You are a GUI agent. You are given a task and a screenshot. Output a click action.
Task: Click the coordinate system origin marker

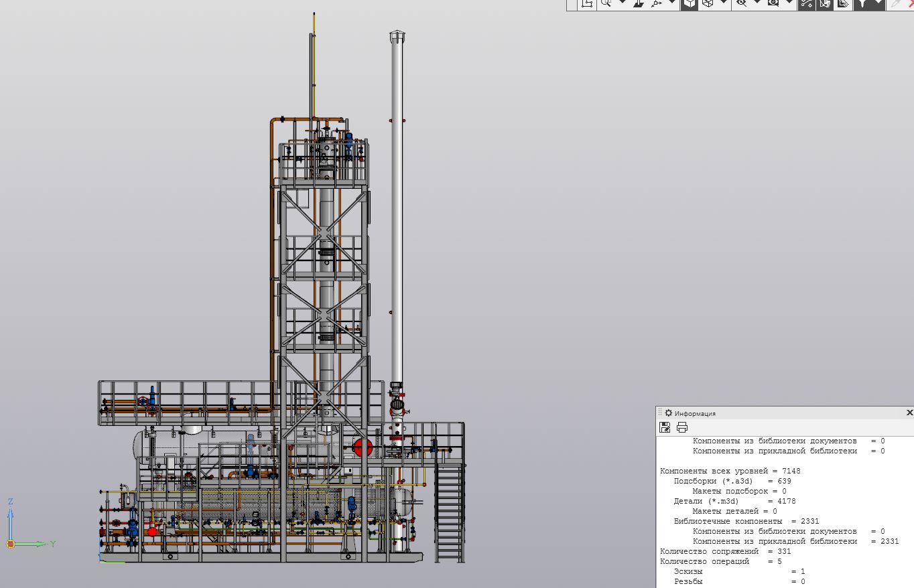coord(11,544)
